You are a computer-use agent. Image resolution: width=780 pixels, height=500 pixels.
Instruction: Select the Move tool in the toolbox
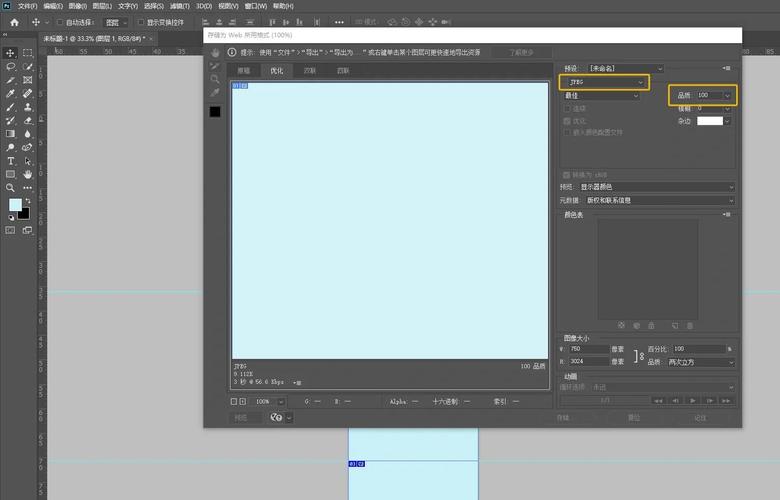[x=11, y=52]
